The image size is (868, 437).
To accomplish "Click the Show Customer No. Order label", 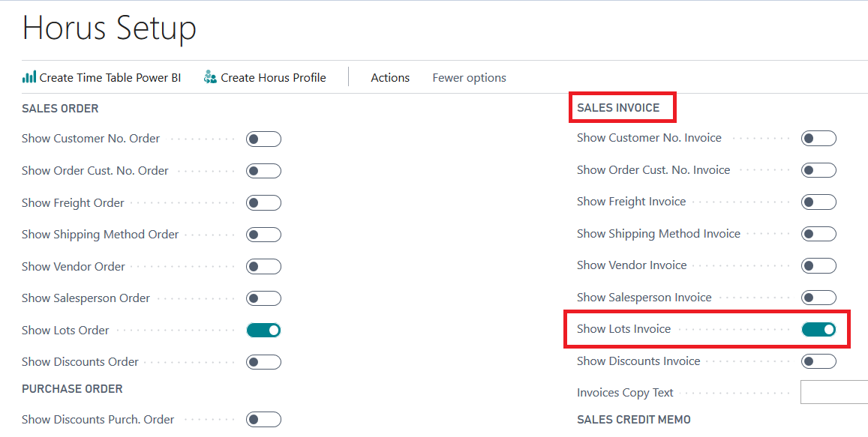I will point(91,139).
